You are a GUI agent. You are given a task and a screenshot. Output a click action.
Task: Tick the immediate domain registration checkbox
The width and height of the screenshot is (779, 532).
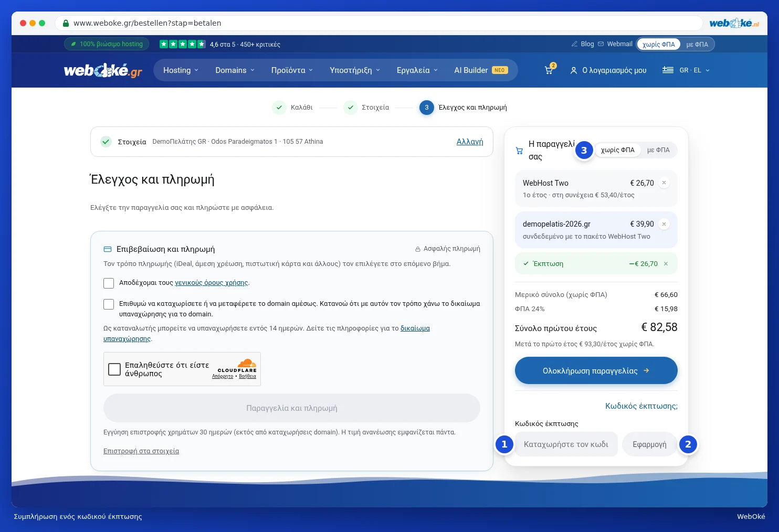point(109,304)
